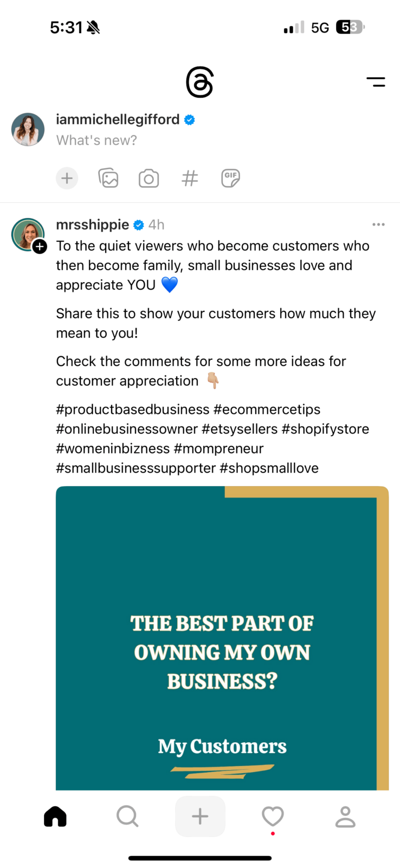Screen dimensions: 400x868
Task: Open post options with the three-dot menu
Action: coord(378,224)
